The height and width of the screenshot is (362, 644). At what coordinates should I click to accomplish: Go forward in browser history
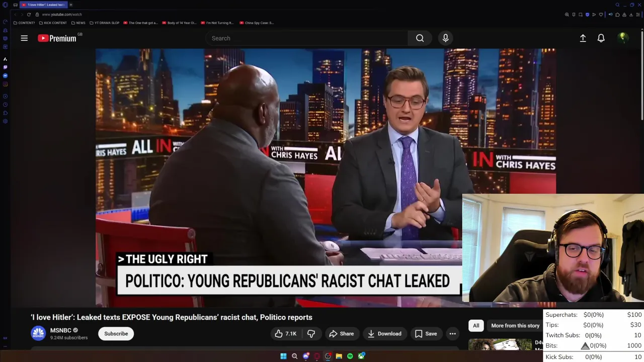coord(22,15)
